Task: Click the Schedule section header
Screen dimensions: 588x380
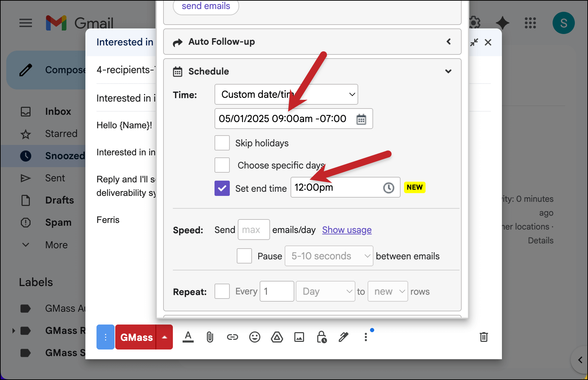Action: click(312, 71)
